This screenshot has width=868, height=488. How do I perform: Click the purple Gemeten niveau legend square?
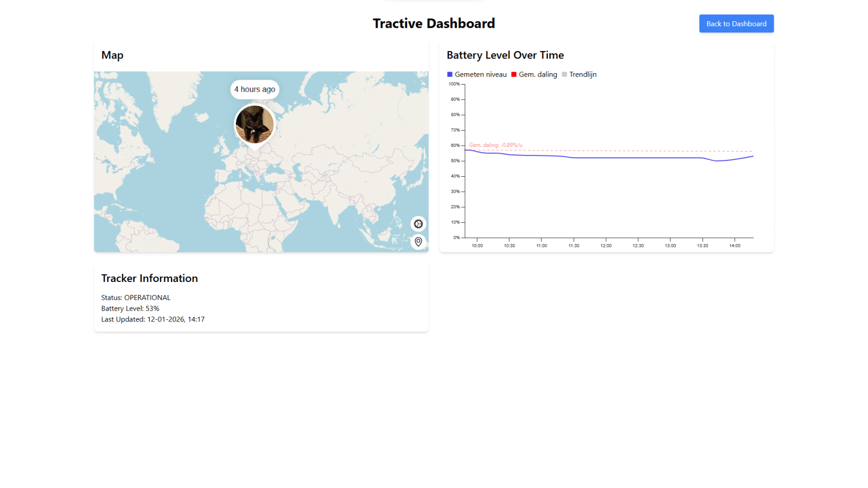(x=449, y=74)
